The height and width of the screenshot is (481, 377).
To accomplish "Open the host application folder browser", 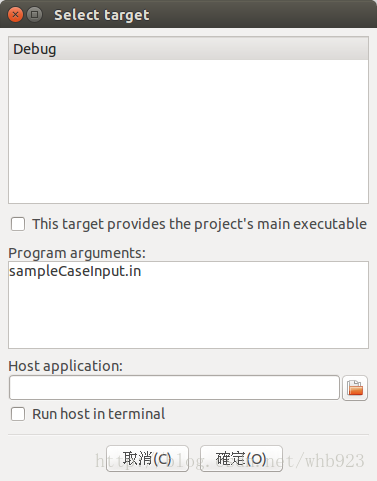I will point(355,388).
